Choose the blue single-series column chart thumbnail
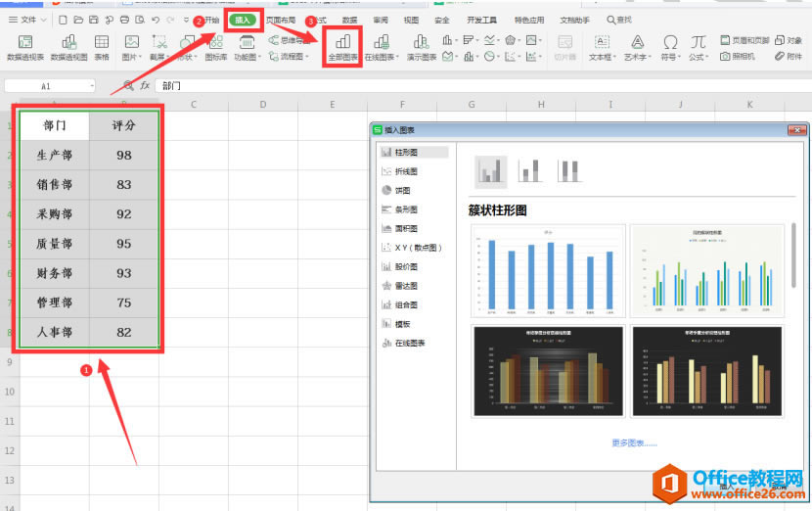Viewport: 812px width, 511px height. [x=549, y=270]
